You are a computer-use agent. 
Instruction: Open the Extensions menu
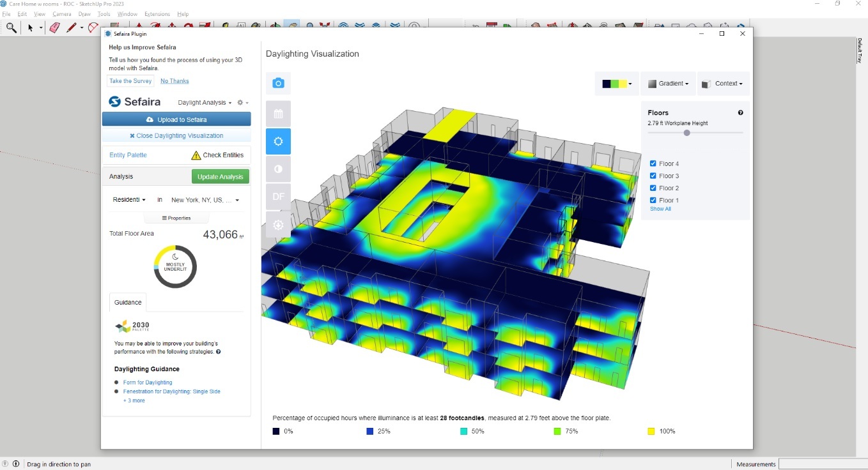157,13
